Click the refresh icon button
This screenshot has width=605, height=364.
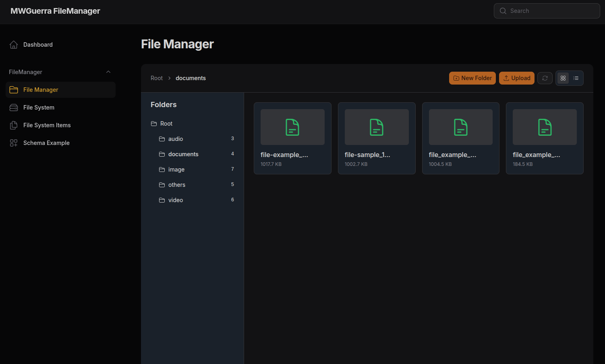coord(545,78)
